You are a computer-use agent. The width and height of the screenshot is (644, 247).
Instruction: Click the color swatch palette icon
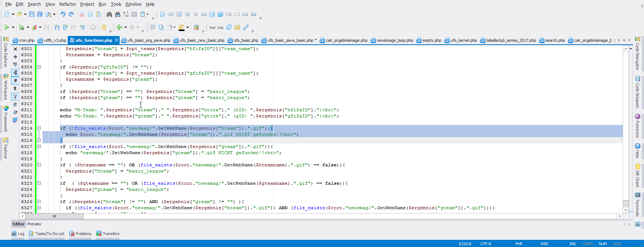coord(196,27)
